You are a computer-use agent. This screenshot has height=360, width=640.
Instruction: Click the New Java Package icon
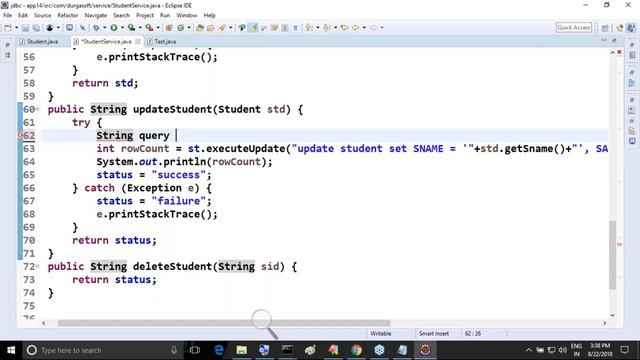pos(169,28)
